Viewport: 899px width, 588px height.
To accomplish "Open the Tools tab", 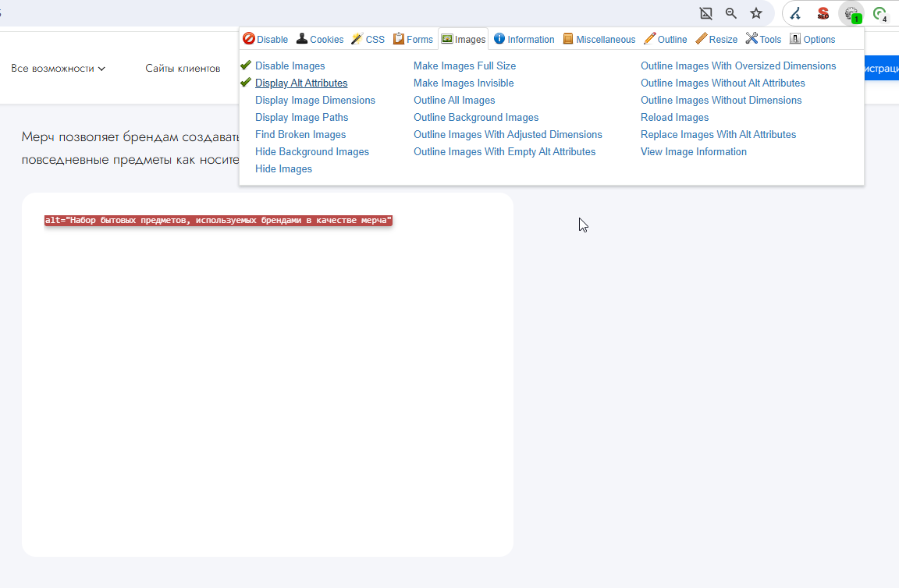I will tap(763, 39).
